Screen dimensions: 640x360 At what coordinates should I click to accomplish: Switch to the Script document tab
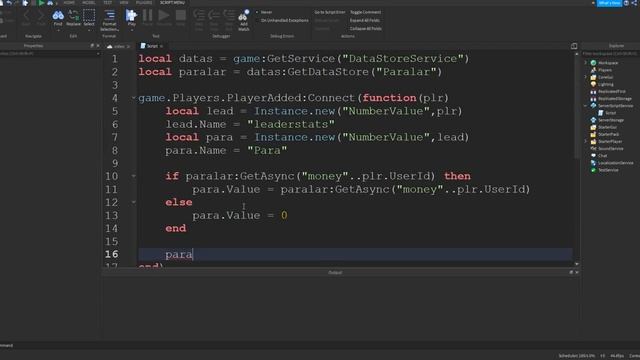(151, 46)
